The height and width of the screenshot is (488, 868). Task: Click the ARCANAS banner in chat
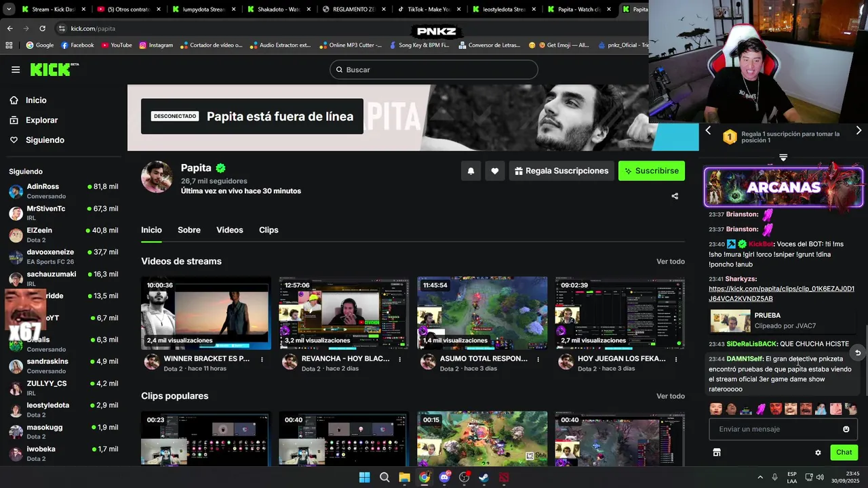click(x=783, y=187)
